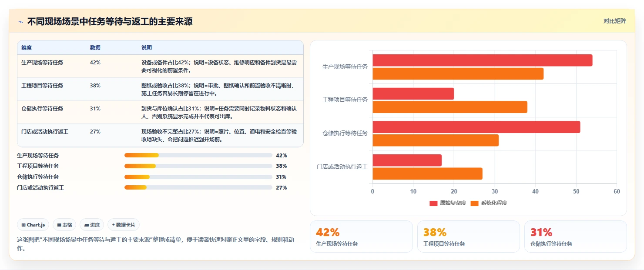This screenshot has width=644, height=270.
Task: Click the 仓储执行等待任务 progress bar
Action: tap(198, 177)
